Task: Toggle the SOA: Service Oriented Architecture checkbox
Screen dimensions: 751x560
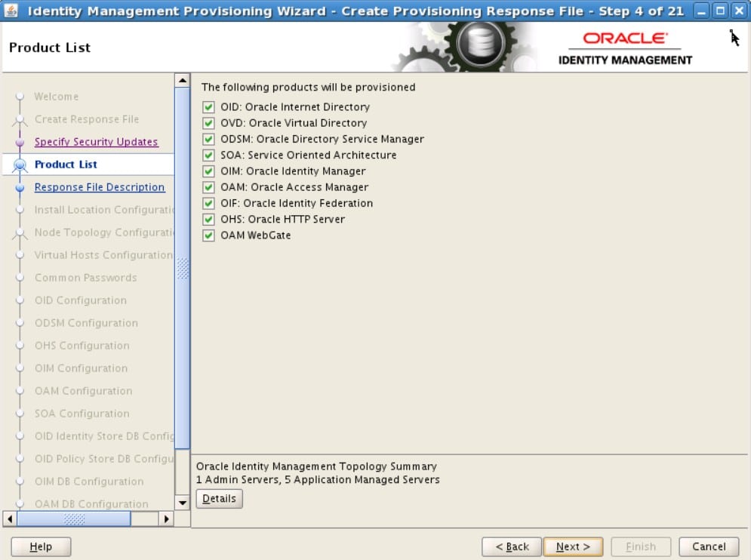Action: pos(208,155)
